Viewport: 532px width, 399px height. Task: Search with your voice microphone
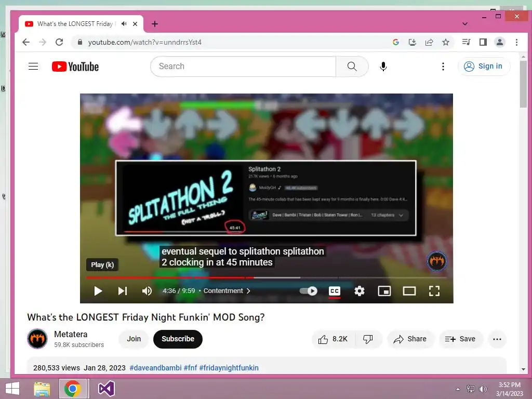pos(383,66)
